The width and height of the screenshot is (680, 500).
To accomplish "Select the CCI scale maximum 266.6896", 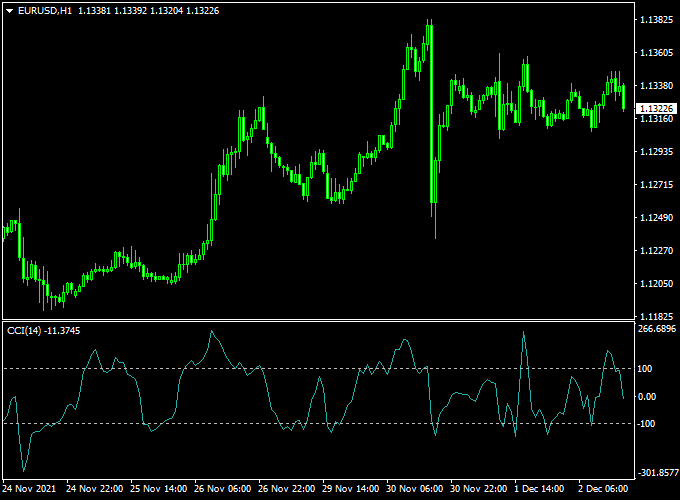I will click(657, 329).
